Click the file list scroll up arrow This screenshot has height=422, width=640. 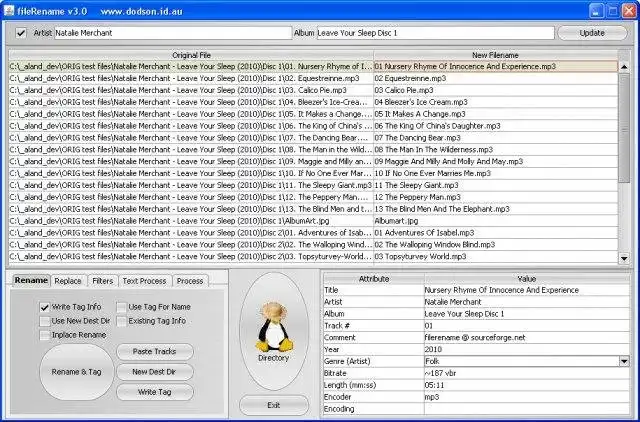coord(624,67)
